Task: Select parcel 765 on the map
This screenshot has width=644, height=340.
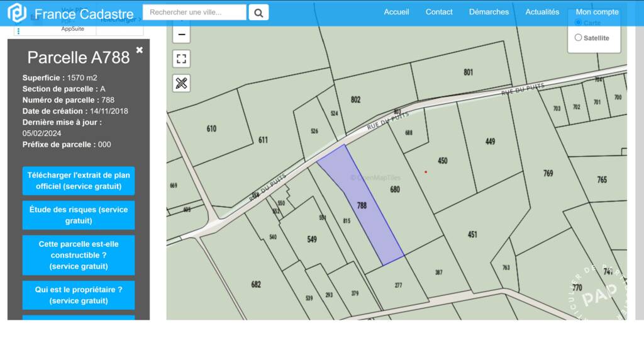Action: [602, 179]
